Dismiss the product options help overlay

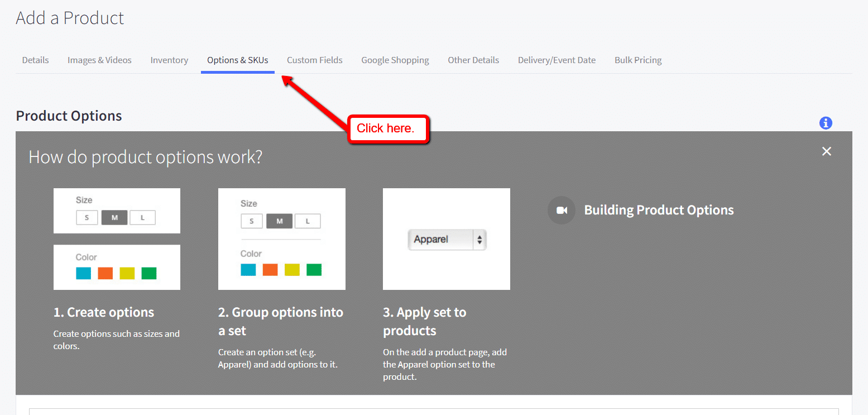[x=827, y=151]
